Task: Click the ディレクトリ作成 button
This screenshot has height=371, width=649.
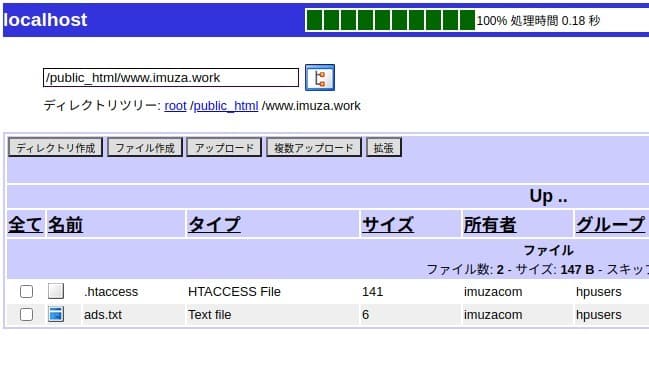Action: pyautogui.click(x=55, y=147)
